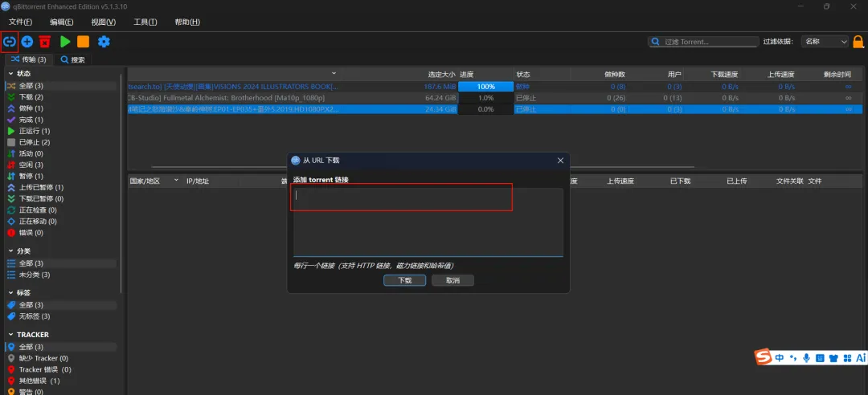
Task: Open the 过滤依据 名称 dropdown
Action: click(x=825, y=42)
